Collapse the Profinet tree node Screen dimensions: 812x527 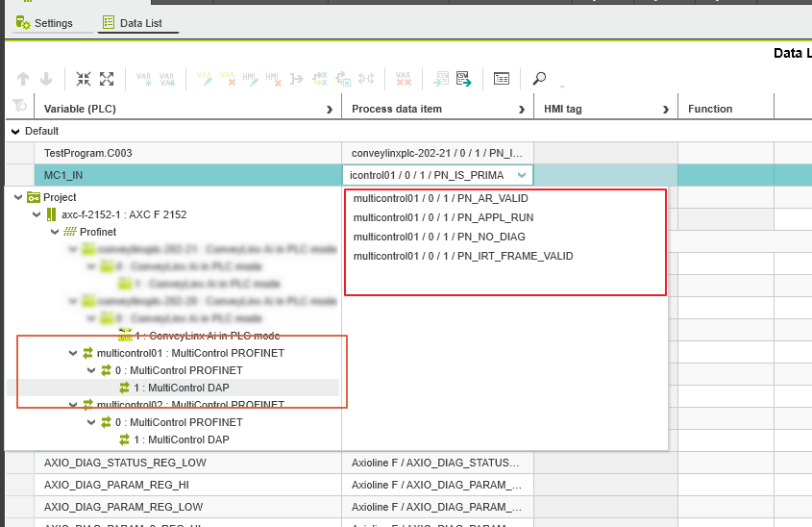(x=55, y=232)
